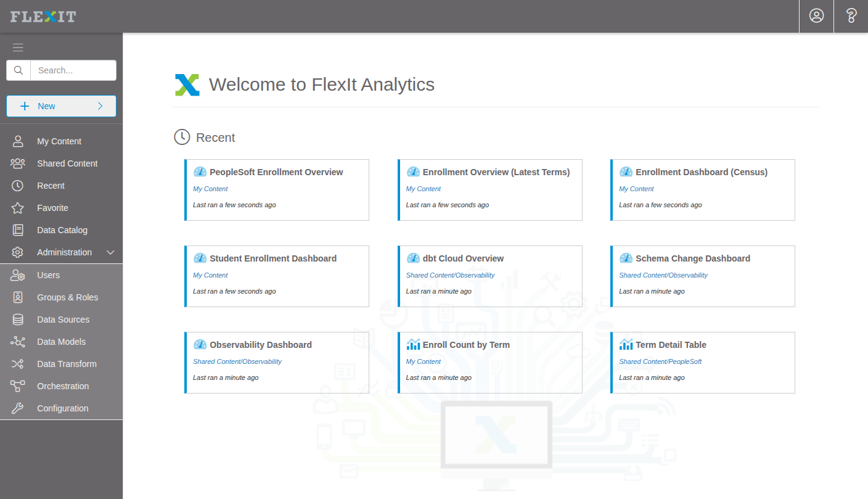Click the magnifying glass search icon
Image resolution: width=868 pixels, height=499 pixels.
[18, 70]
